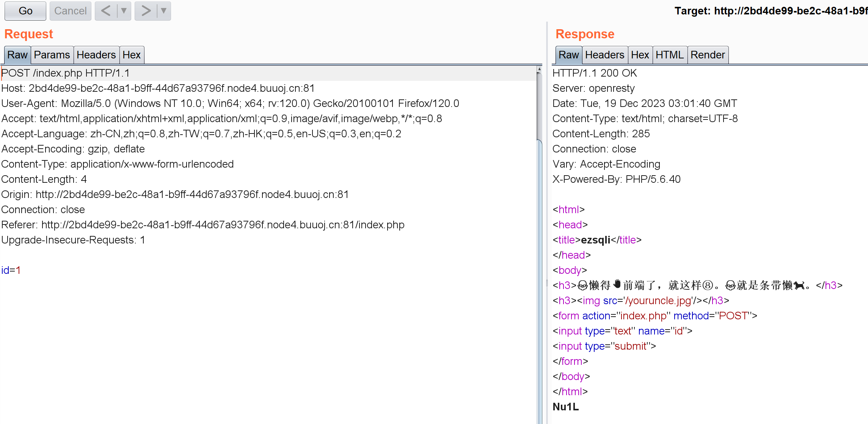Click the response Content-Type text/html line

[x=645, y=118]
